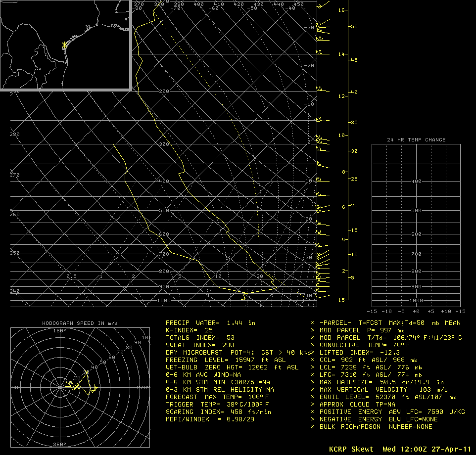Screen dimensions: 476x455
Task: Click the "MOD PARCEL T/Td= 106/74° F" line
Action: 391,338
